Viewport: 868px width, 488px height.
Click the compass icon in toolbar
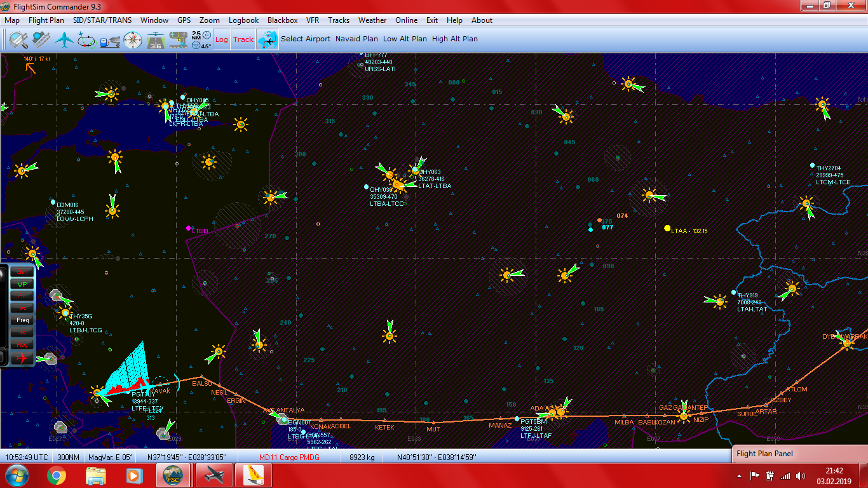coord(133,39)
